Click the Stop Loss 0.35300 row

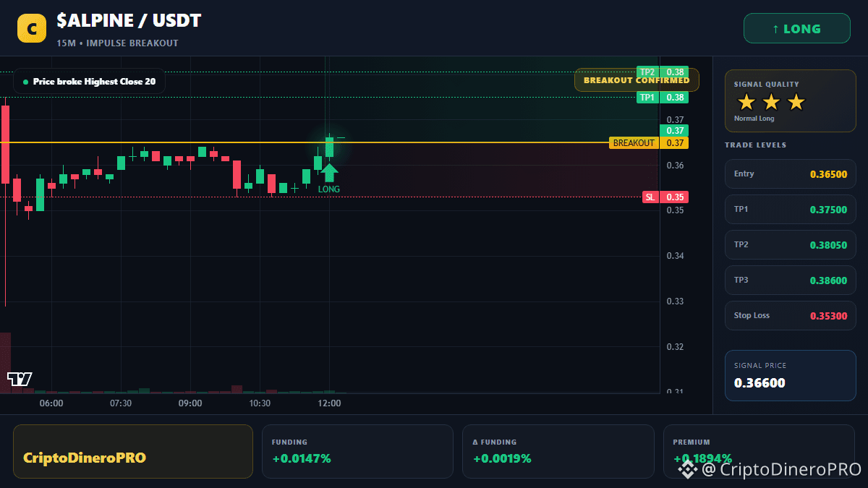point(790,315)
